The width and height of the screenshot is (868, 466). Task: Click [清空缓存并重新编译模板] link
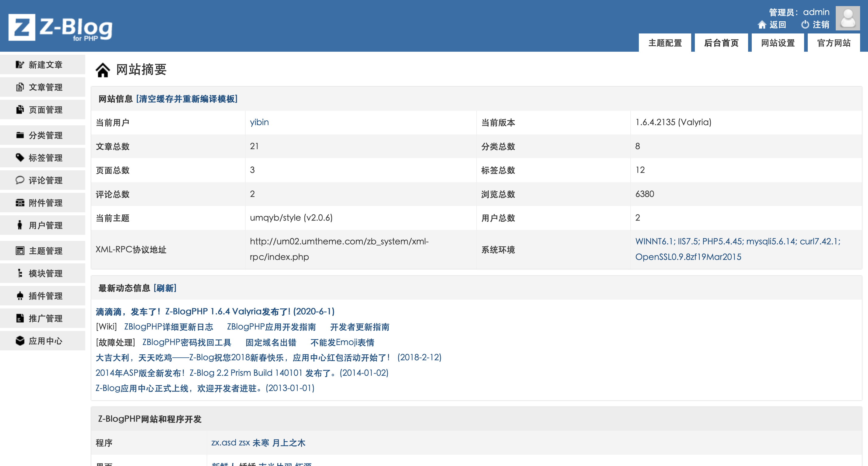tap(187, 99)
